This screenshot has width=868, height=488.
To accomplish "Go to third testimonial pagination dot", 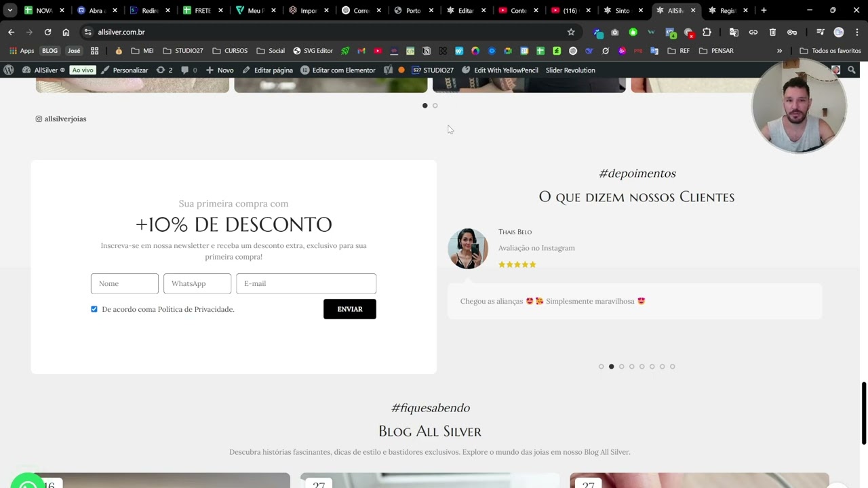I will tap(621, 367).
